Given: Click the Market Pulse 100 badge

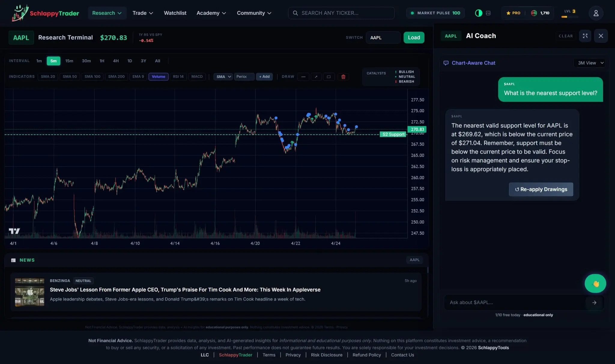Looking at the screenshot, I should click(435, 13).
